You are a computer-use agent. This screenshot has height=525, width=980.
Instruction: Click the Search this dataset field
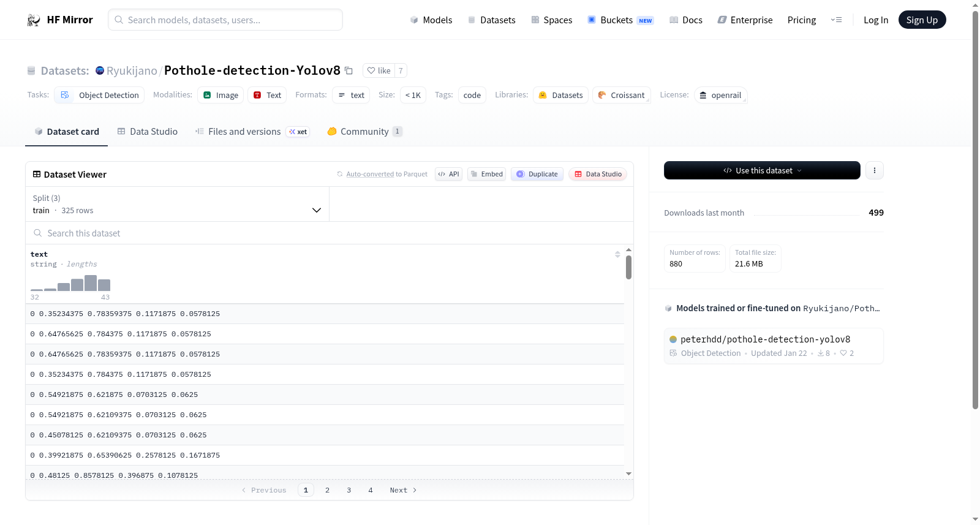pyautogui.click(x=330, y=233)
